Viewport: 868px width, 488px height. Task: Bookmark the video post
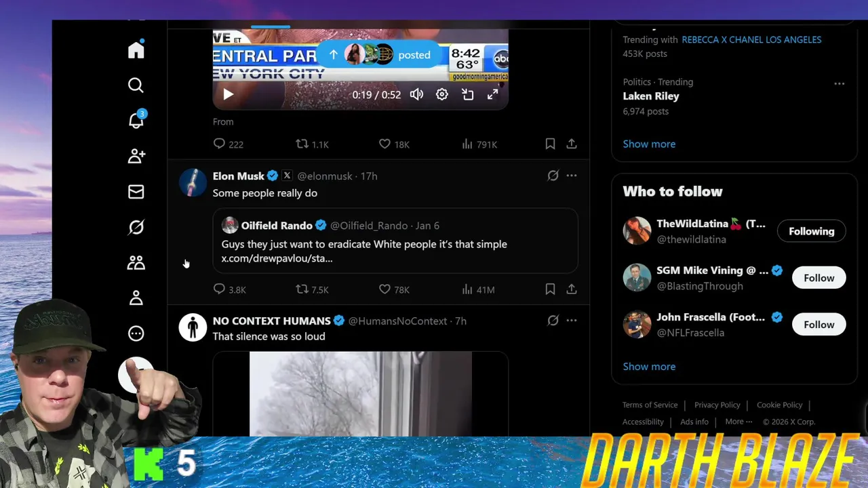(551, 144)
